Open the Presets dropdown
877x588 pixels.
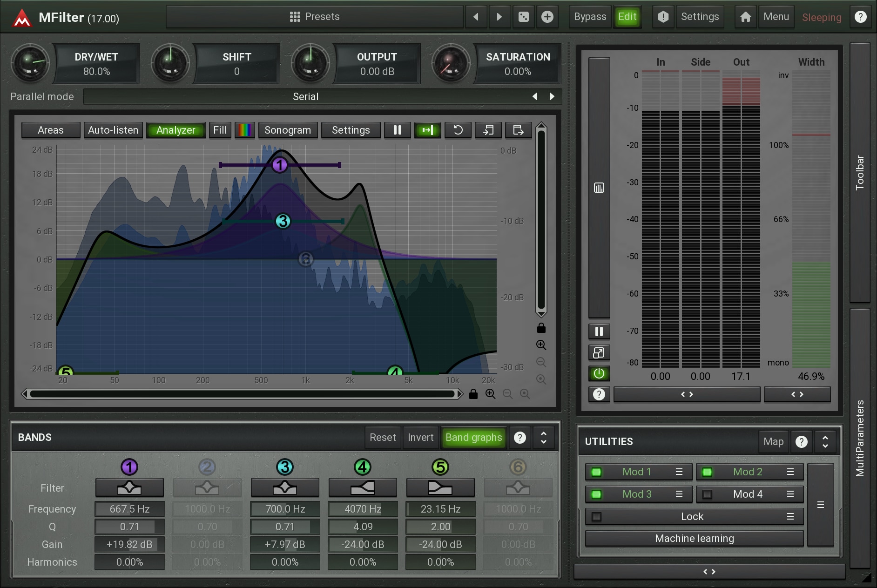315,17
